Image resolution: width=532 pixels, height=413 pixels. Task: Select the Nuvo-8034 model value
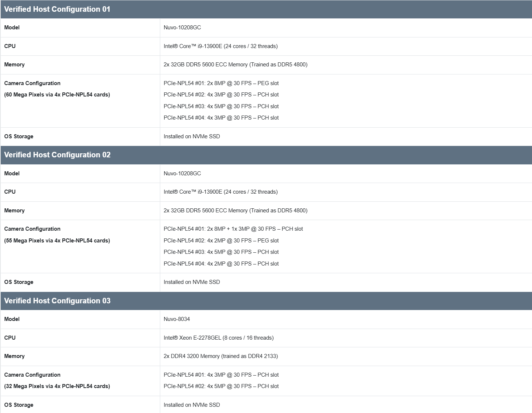point(177,319)
